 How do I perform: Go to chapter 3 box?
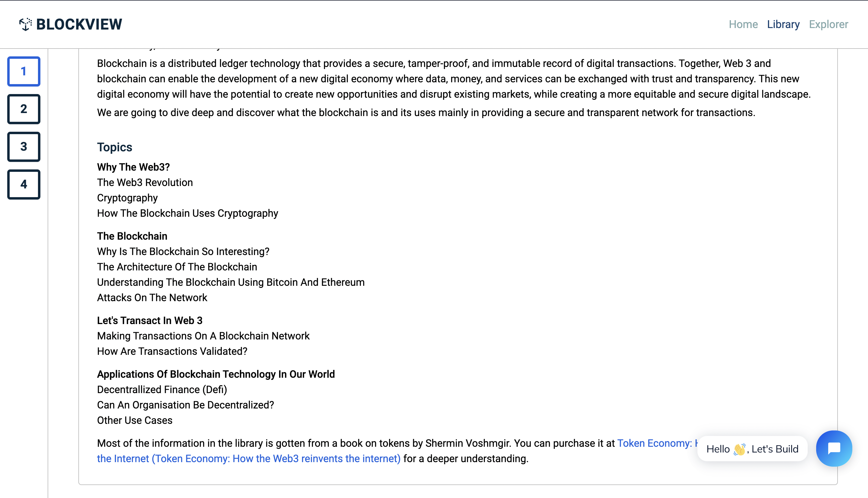(x=24, y=147)
